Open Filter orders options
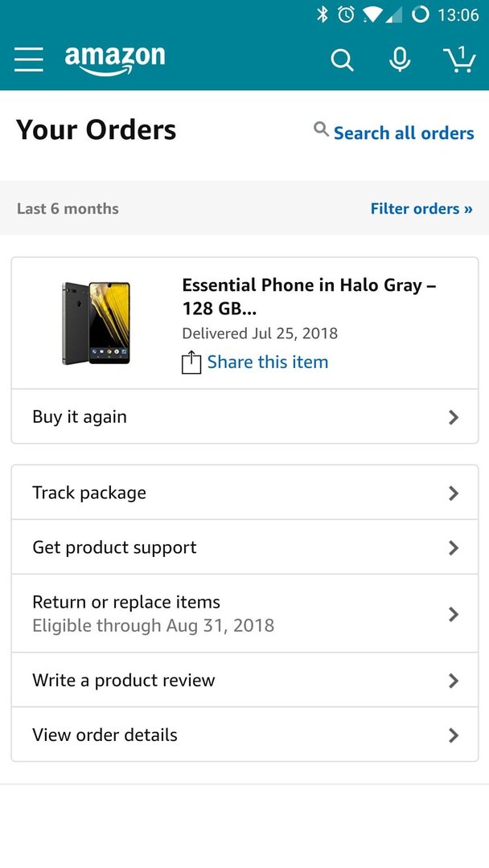Image resolution: width=489 pixels, height=868 pixels. pyautogui.click(x=421, y=209)
